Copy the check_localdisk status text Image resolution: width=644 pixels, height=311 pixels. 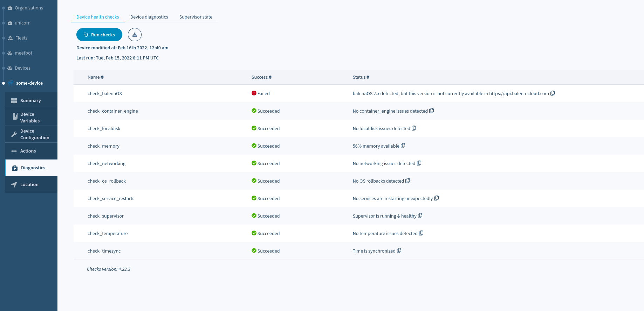tap(414, 128)
